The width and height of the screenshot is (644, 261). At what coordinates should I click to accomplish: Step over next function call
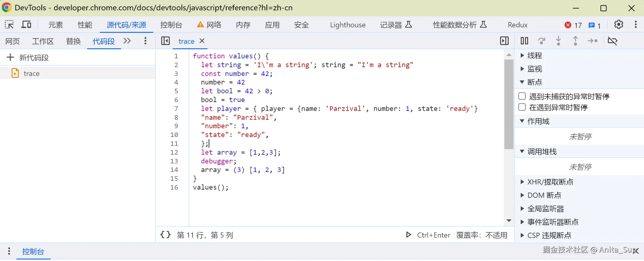tap(541, 41)
